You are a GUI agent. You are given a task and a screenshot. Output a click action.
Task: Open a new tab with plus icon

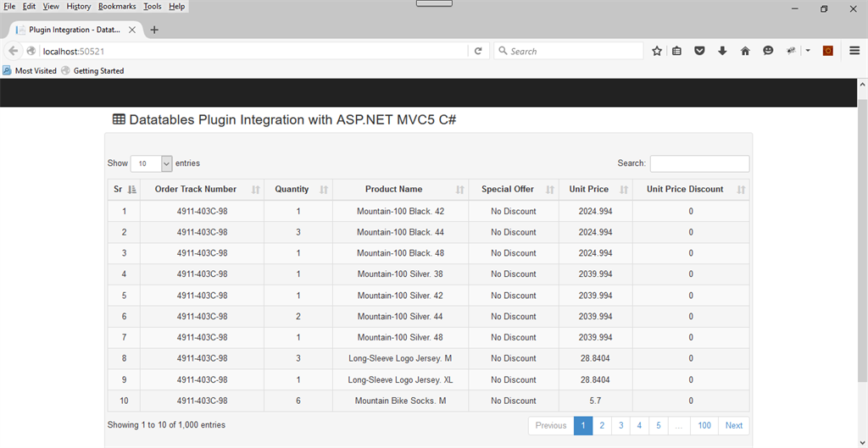coord(154,30)
